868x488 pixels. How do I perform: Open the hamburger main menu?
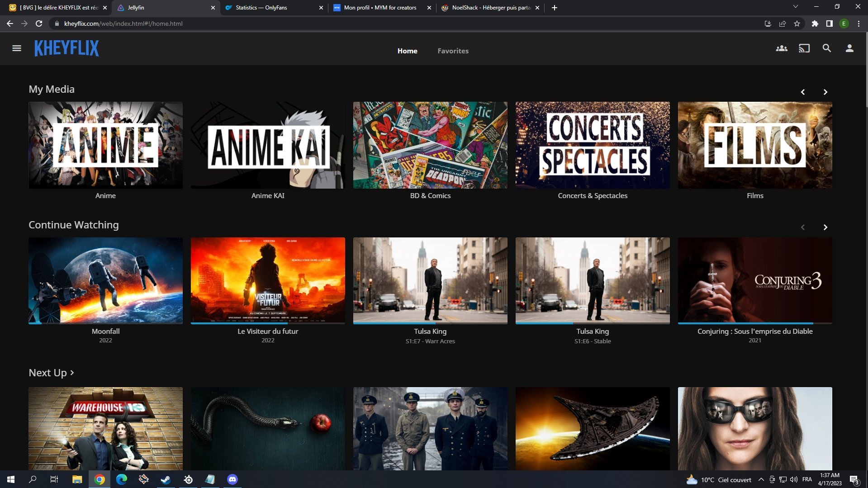17,48
